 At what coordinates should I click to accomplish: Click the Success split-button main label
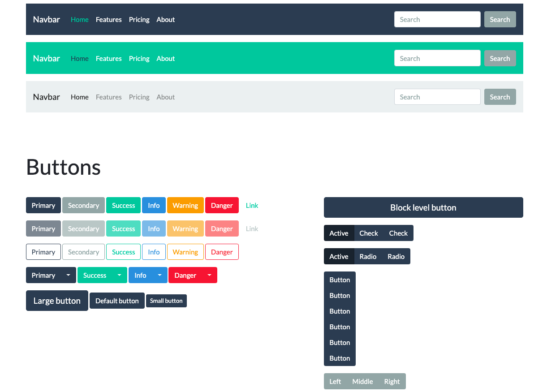[95, 275]
